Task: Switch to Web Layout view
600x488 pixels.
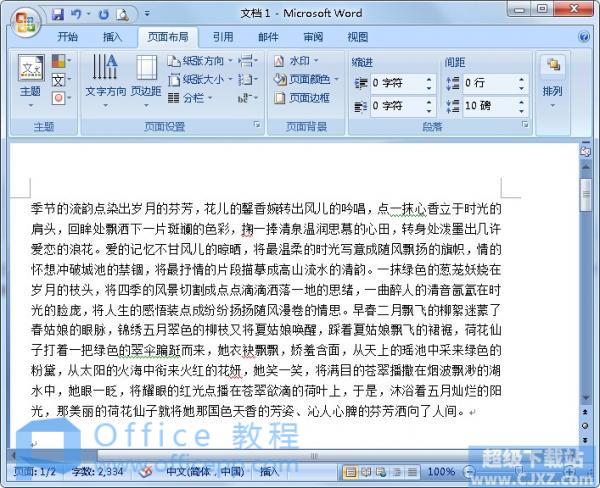Action: [x=381, y=472]
